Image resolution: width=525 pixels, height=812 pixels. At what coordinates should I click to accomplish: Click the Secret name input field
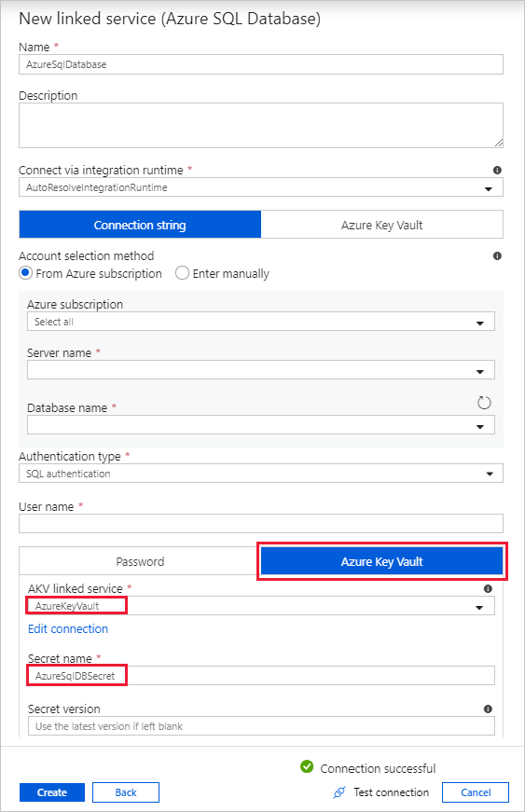coord(261,676)
